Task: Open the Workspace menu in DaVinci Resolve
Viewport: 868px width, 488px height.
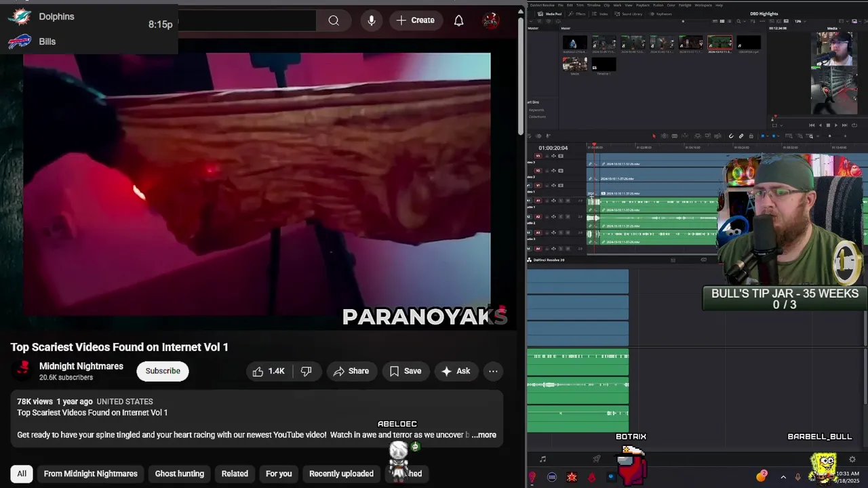Action: (703, 5)
